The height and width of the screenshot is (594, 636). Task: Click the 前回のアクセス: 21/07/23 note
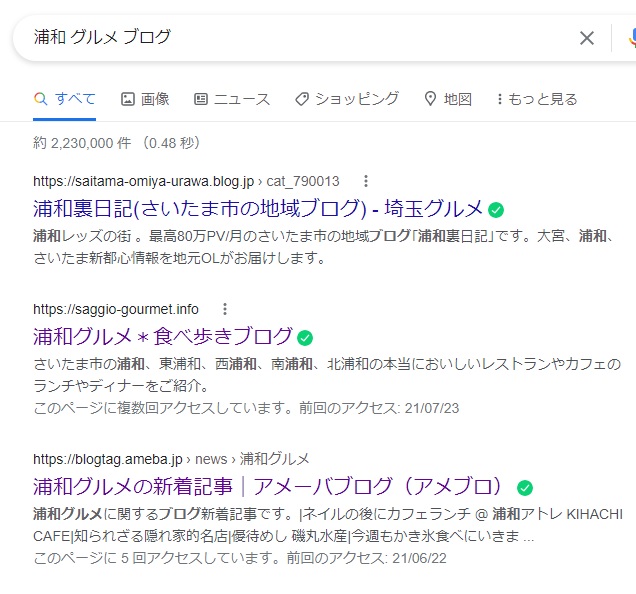tap(379, 408)
